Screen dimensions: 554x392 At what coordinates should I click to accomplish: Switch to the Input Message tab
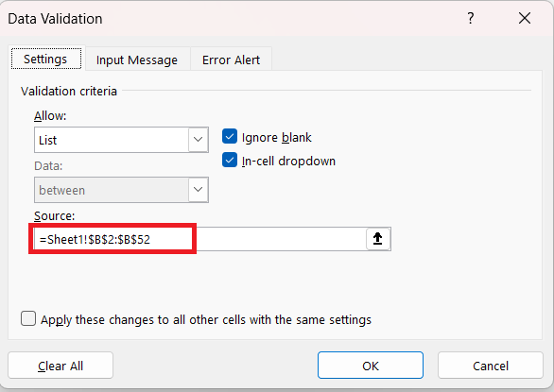(x=137, y=60)
